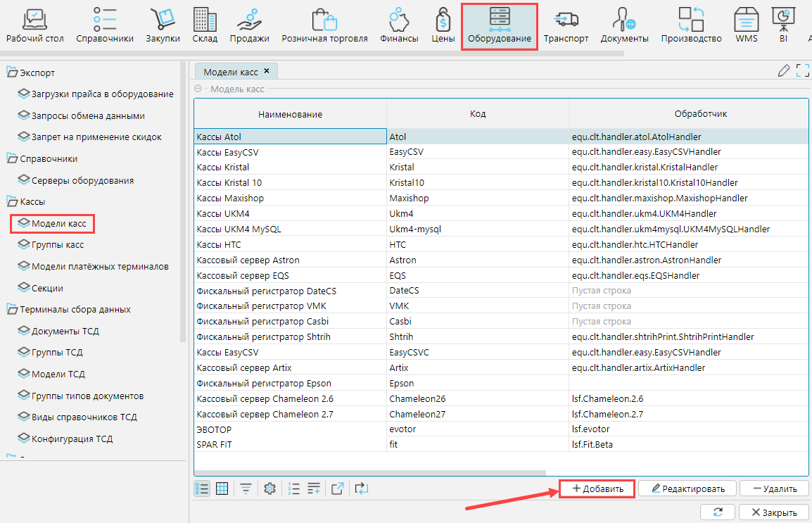This screenshot has width=812, height=523.
Task: Collapse the Терминалы сбора данных folder
Action: [x=12, y=309]
